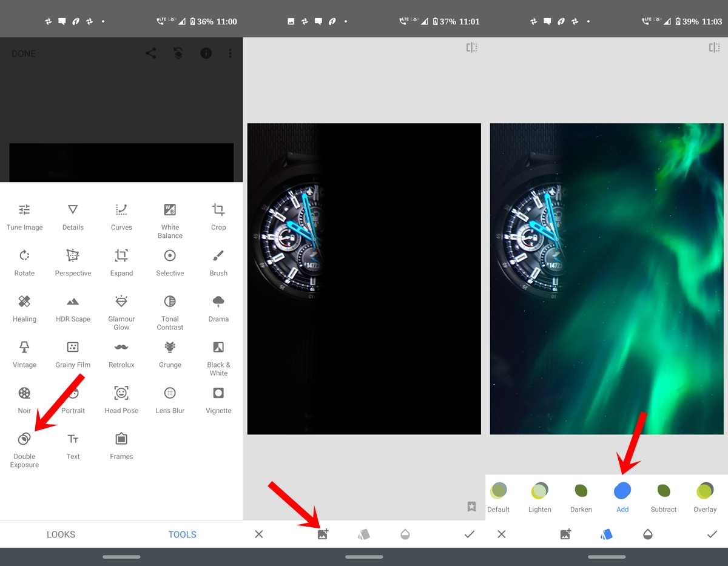Open the Glamour Glow filter
Image resolution: width=728 pixels, height=566 pixels.
(x=121, y=312)
